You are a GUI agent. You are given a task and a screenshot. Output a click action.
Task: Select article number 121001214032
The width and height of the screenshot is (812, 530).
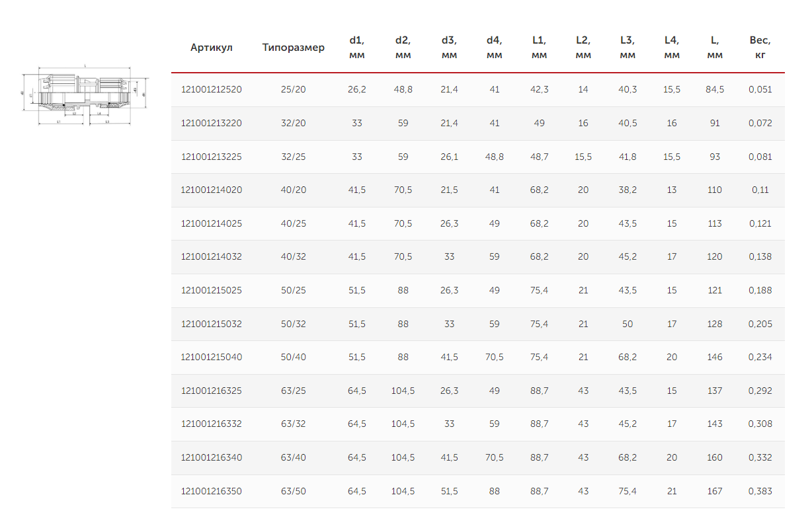point(212,256)
